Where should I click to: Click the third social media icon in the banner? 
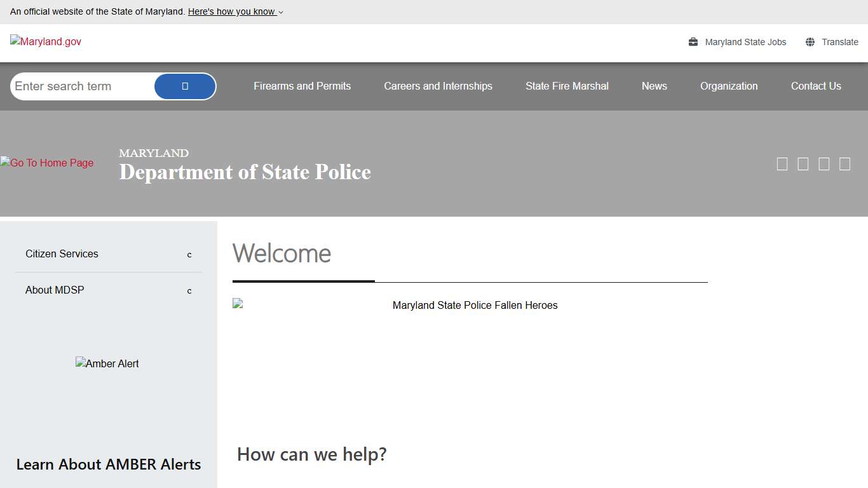point(824,163)
